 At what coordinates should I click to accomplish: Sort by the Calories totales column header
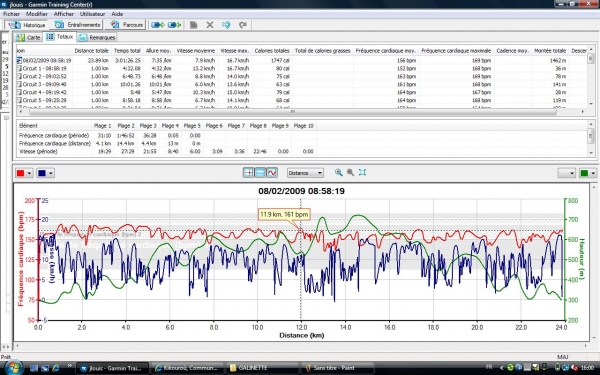[x=272, y=51]
